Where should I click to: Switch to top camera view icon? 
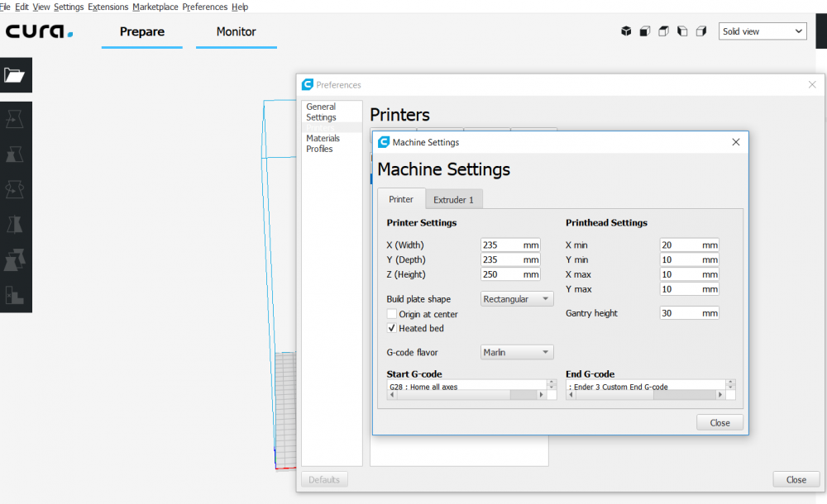tap(664, 31)
